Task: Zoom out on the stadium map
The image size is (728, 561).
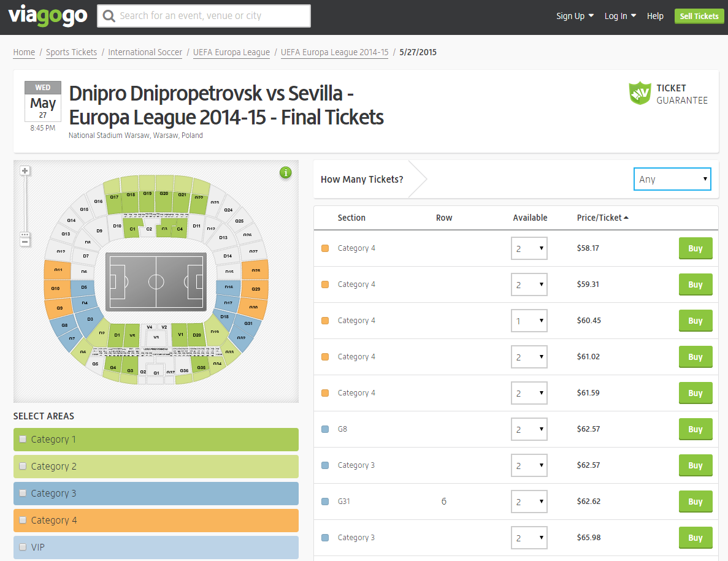Action: pos(25,242)
